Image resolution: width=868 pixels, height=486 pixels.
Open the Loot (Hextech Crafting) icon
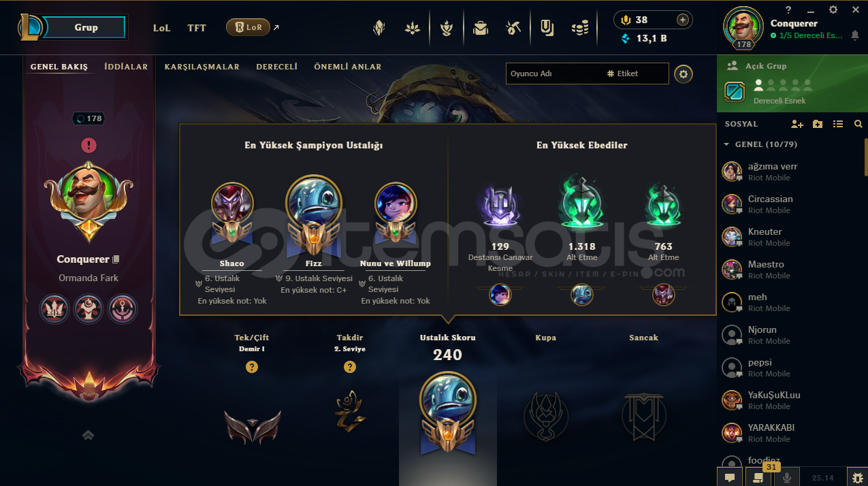(x=513, y=28)
